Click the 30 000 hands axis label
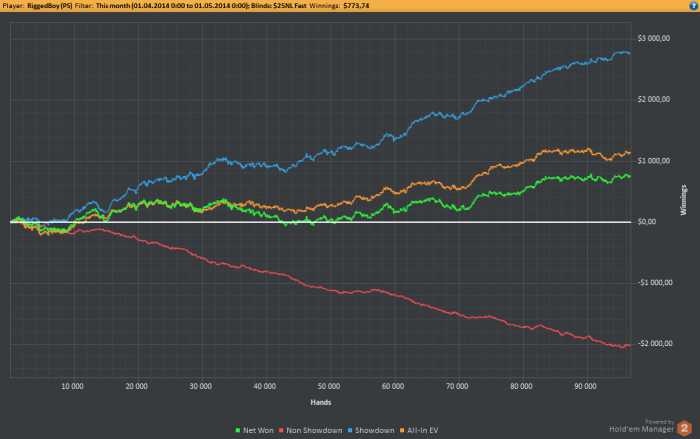The image size is (700, 439). [x=200, y=386]
